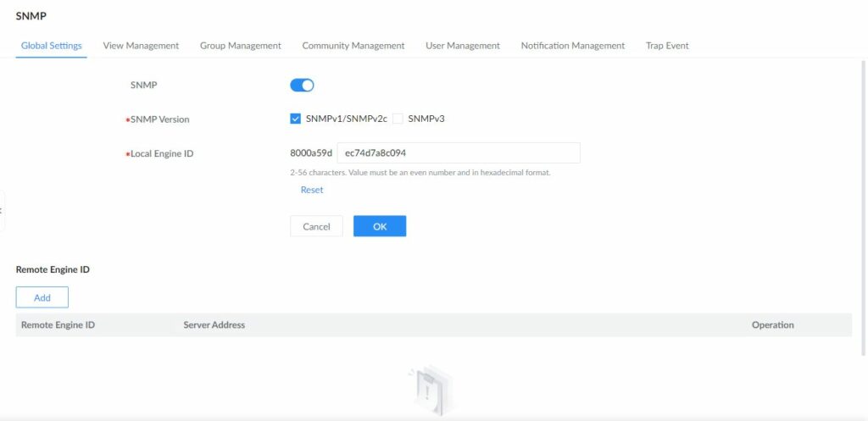Click the Operation column header
The height and width of the screenshot is (421, 868).
[x=772, y=325]
